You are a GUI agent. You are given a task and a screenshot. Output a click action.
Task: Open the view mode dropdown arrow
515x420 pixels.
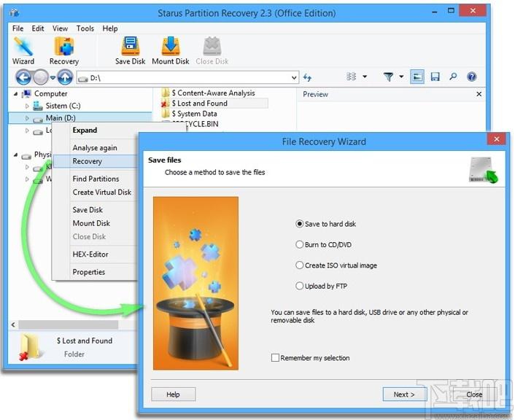pos(365,77)
